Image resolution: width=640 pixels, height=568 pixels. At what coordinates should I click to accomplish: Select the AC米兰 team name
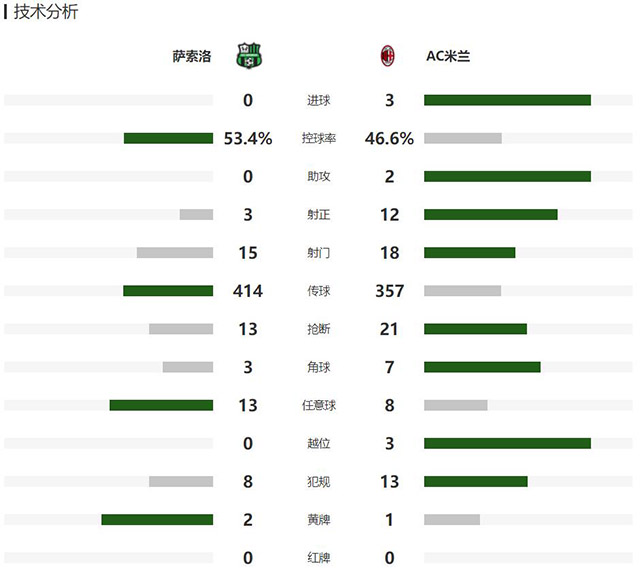[449, 57]
